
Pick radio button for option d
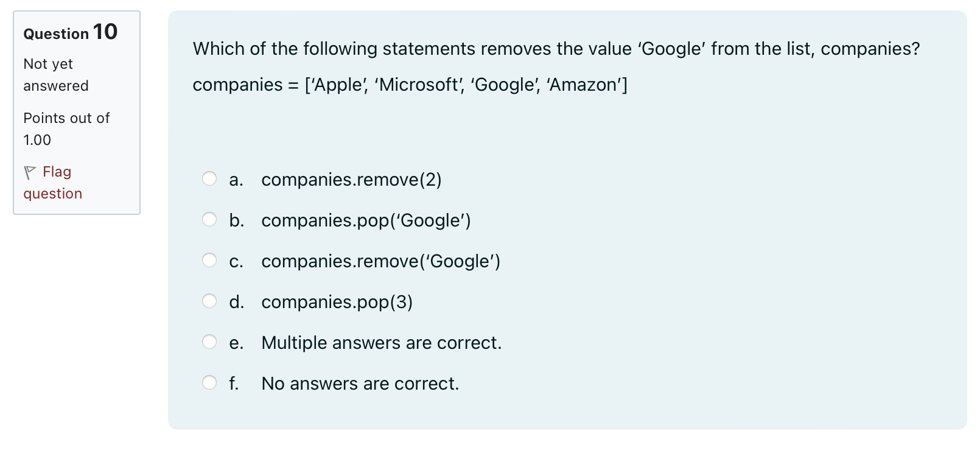tap(209, 301)
